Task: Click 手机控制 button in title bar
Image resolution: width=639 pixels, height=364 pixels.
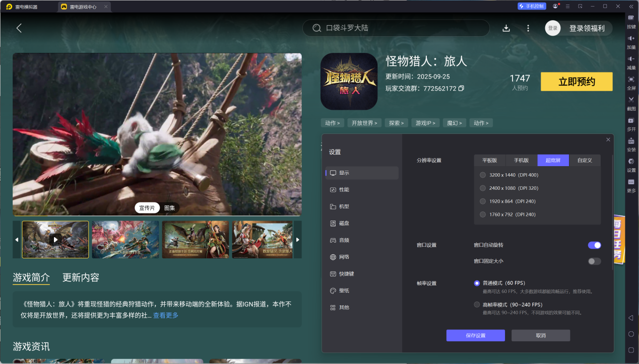Action: 531,6
